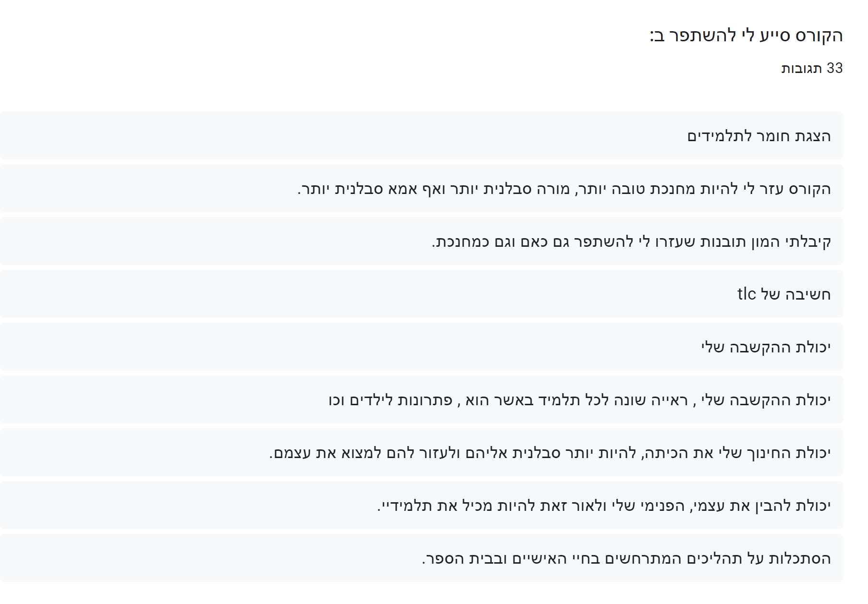Click the number "33" above the responses
Image resolution: width=868 pixels, height=604 pixels.
click(x=834, y=68)
